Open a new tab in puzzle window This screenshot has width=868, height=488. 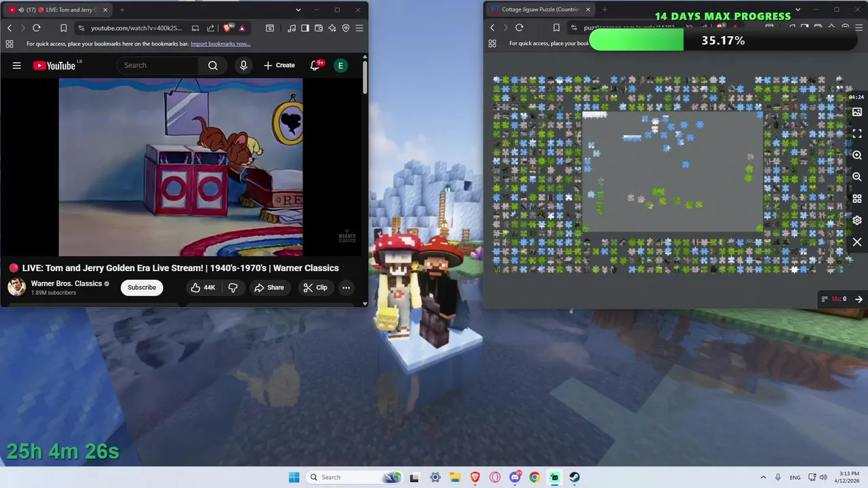(x=605, y=9)
